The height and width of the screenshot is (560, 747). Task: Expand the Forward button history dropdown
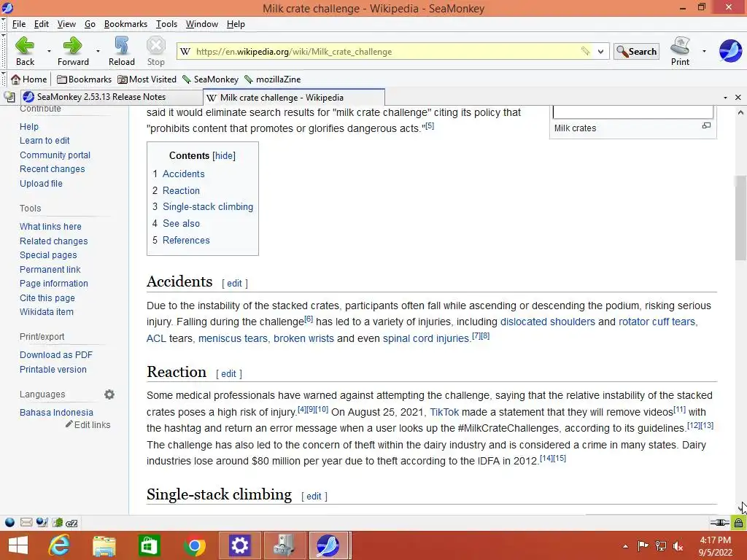pos(98,51)
